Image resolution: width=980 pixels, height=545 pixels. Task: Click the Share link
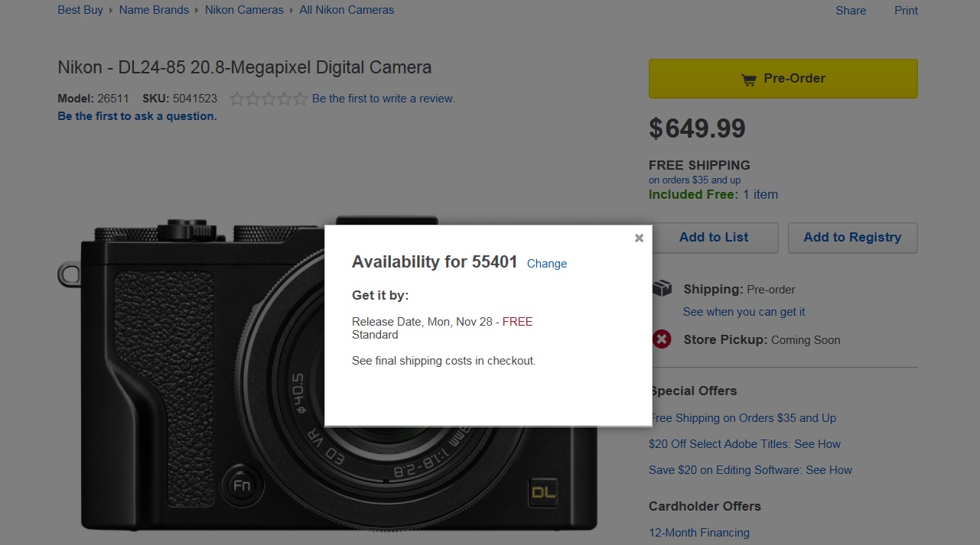tap(851, 11)
